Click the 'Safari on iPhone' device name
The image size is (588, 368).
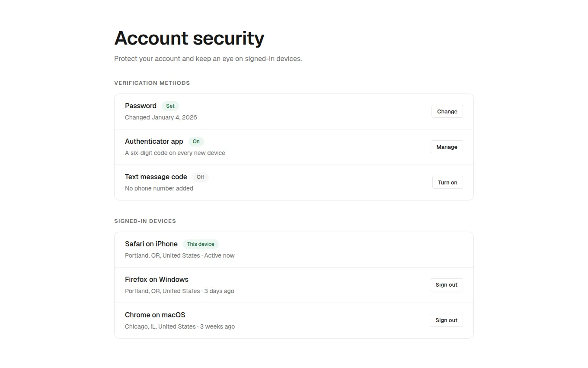pyautogui.click(x=151, y=244)
